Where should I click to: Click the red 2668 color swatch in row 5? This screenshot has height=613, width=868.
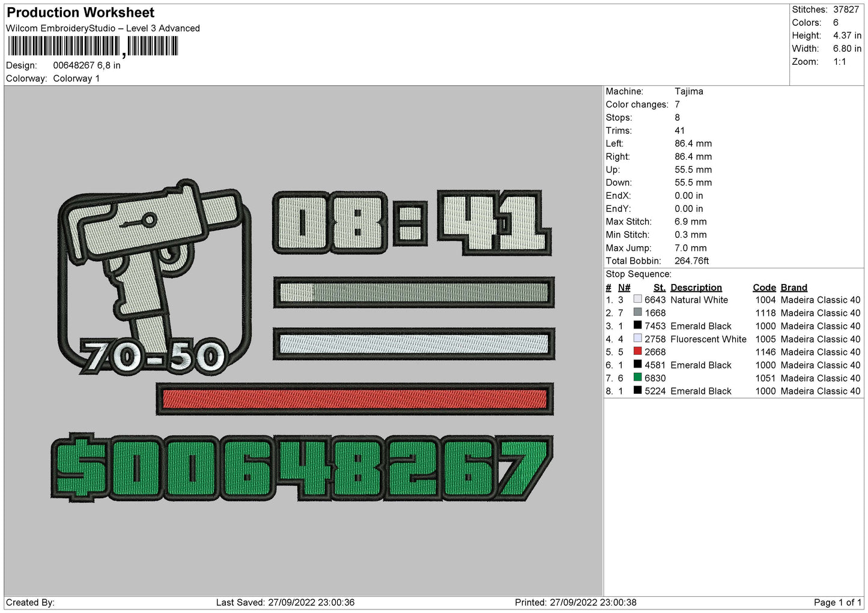click(637, 351)
